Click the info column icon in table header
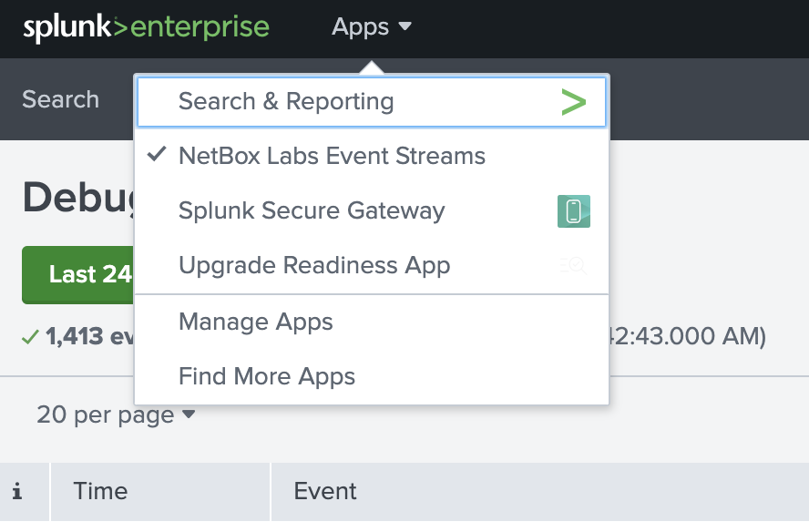This screenshot has width=809, height=532. point(17,491)
